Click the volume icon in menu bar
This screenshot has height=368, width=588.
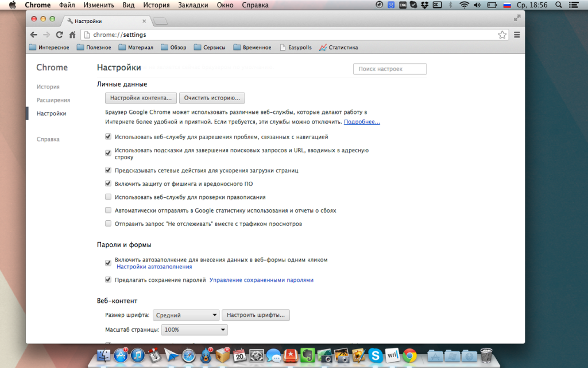click(477, 5)
